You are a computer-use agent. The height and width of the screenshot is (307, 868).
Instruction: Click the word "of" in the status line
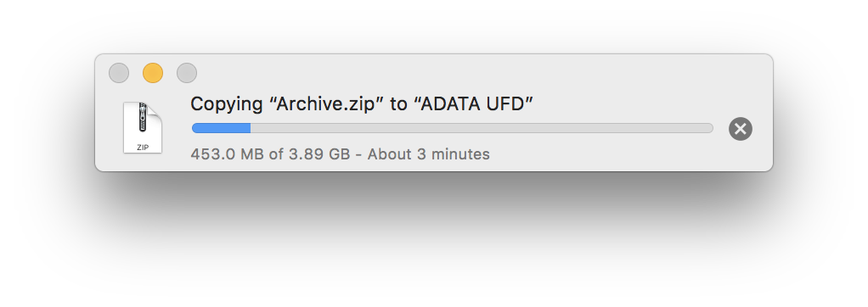pos(276,153)
